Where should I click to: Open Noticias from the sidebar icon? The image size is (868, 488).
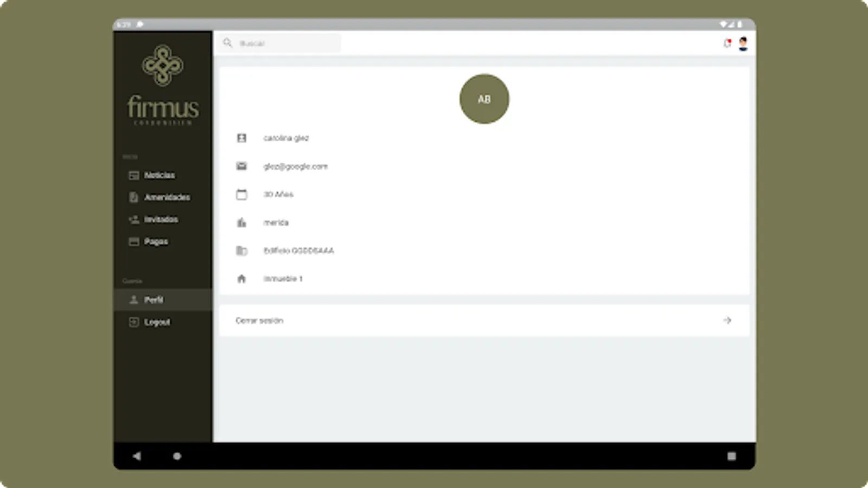click(134, 175)
